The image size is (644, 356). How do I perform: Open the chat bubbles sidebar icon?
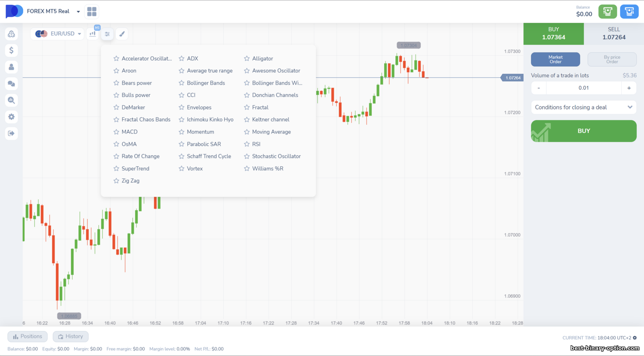[x=12, y=84]
